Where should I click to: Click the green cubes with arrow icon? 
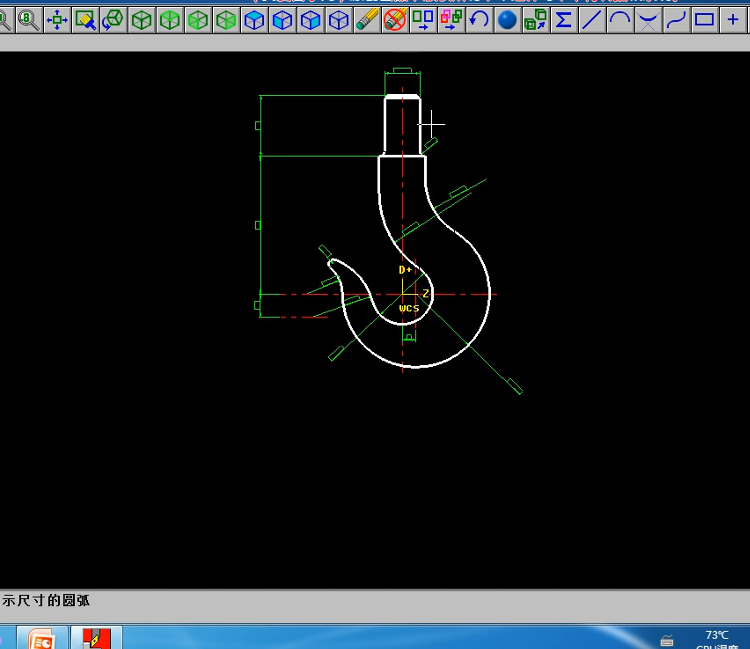point(535,19)
